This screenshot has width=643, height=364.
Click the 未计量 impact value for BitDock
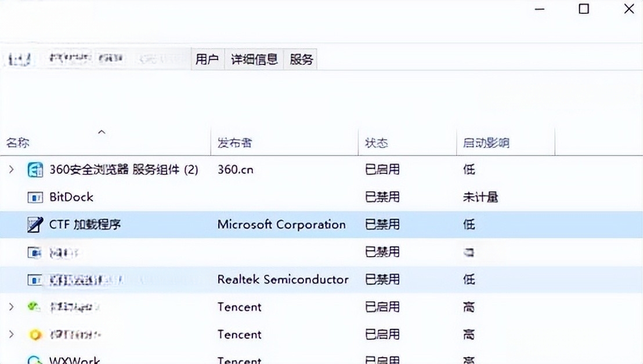point(481,197)
